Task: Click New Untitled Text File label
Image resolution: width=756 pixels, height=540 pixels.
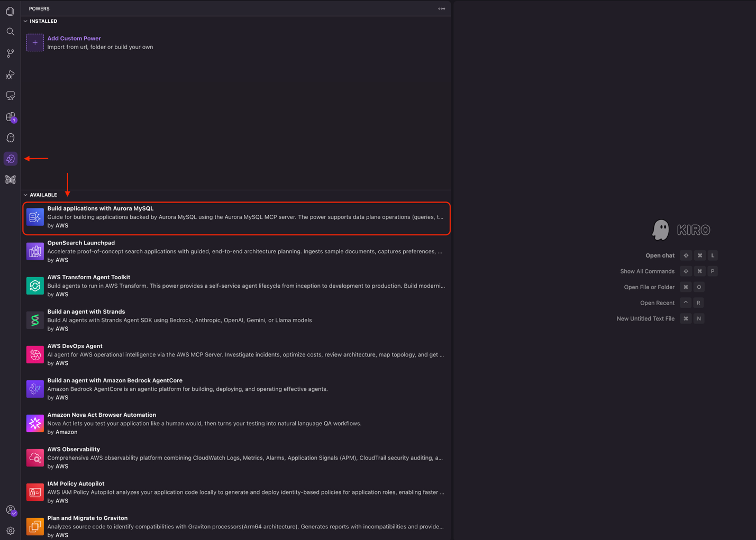Action: (645, 319)
